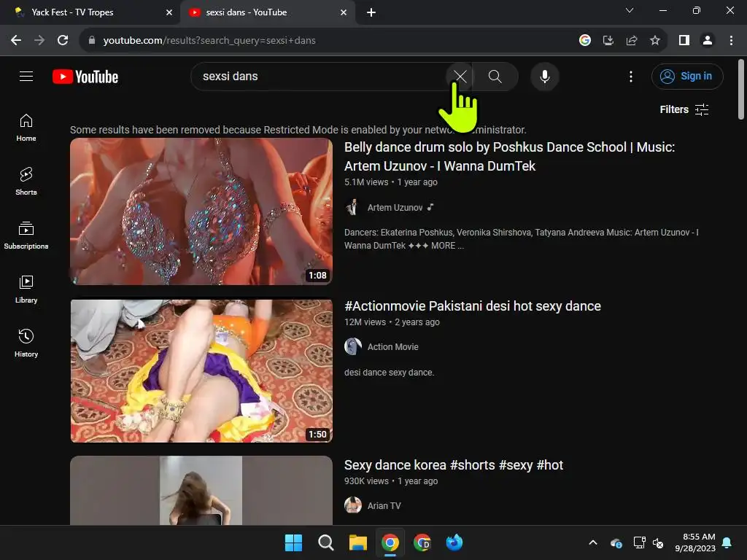
Task: Visit Artem Uzunov channel name
Action: 395,208
